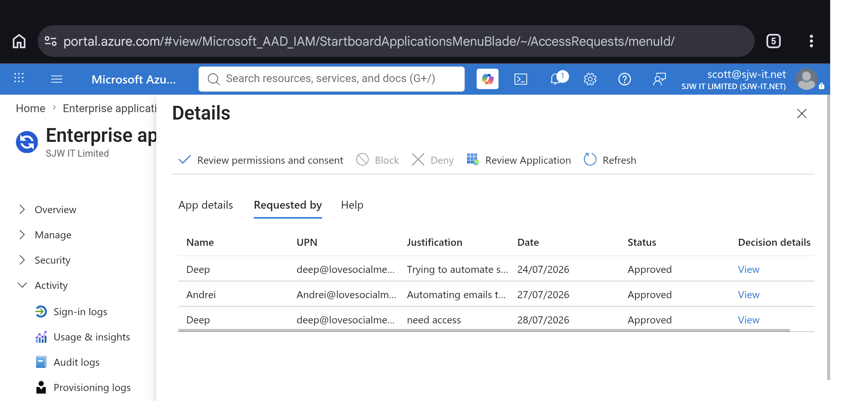The image size is (868, 401).
Task: View decision details for Andrei's request
Action: click(x=749, y=294)
